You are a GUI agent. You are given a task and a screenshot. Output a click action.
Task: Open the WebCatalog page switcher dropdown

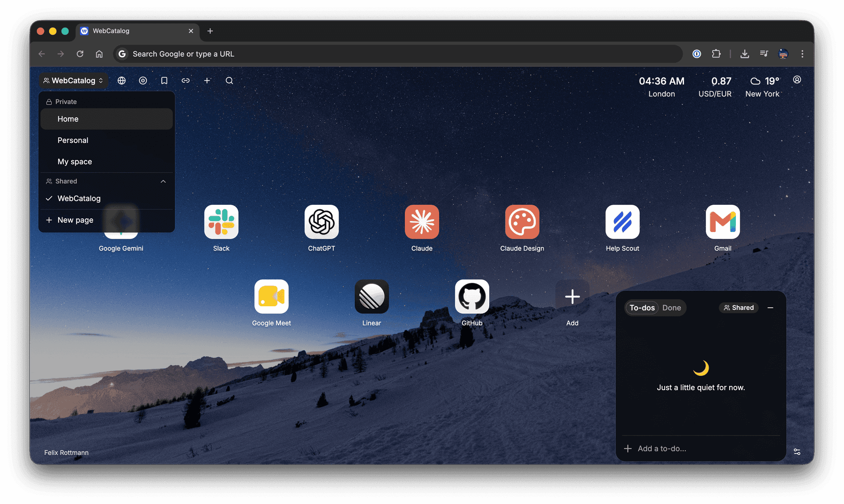coord(73,80)
